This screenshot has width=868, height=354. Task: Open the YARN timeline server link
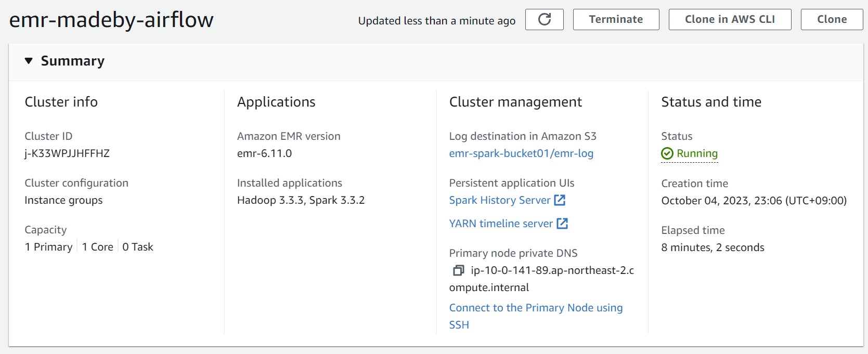tap(501, 224)
